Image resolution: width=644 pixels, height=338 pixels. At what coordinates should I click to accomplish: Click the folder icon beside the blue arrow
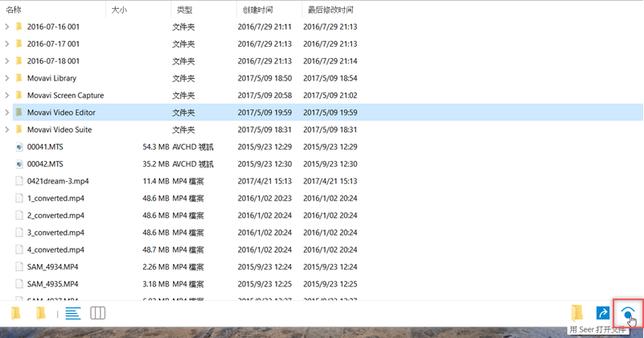click(x=577, y=313)
